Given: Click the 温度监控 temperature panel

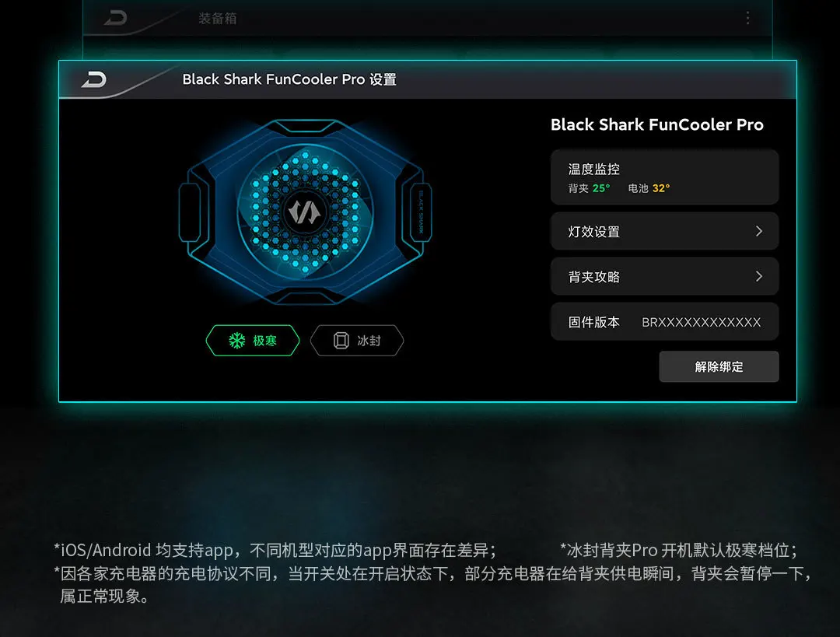Looking at the screenshot, I should [664, 177].
